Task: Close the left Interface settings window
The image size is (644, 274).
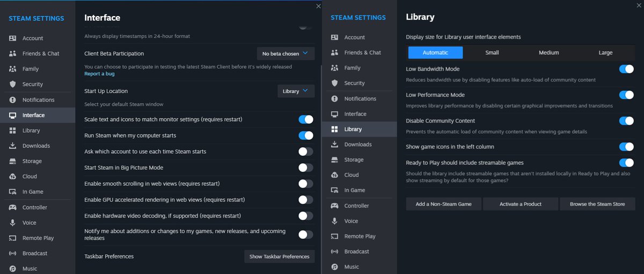Action: click(318, 6)
